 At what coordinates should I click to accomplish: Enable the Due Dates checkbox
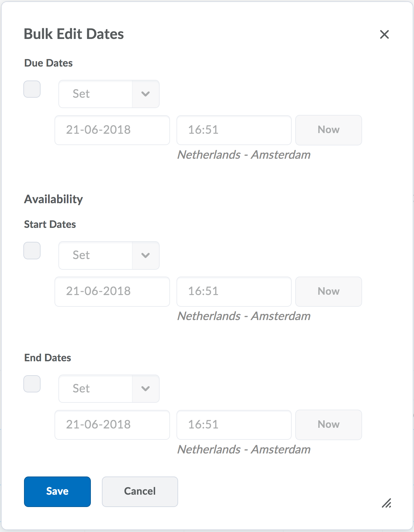point(32,89)
